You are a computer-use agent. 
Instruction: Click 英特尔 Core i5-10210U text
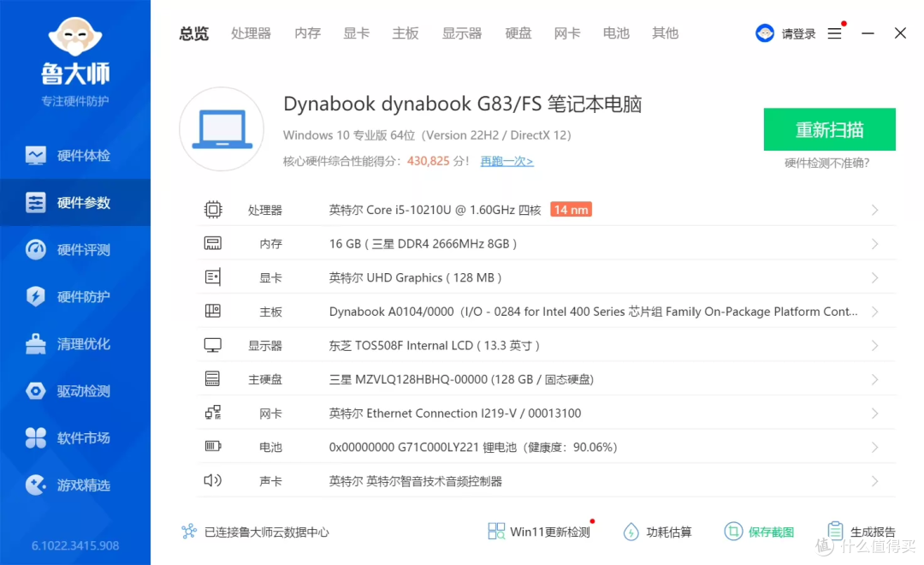[435, 210]
